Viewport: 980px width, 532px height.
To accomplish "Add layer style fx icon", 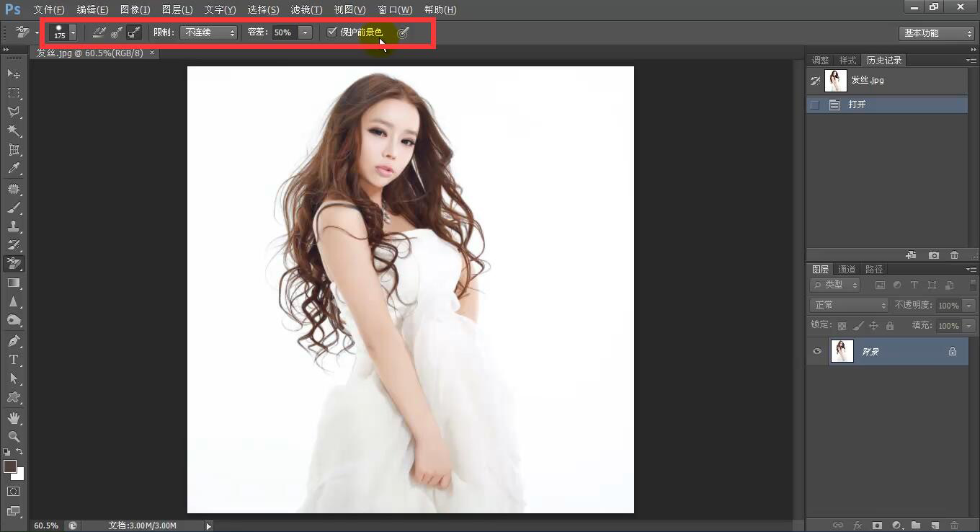I will click(857, 526).
